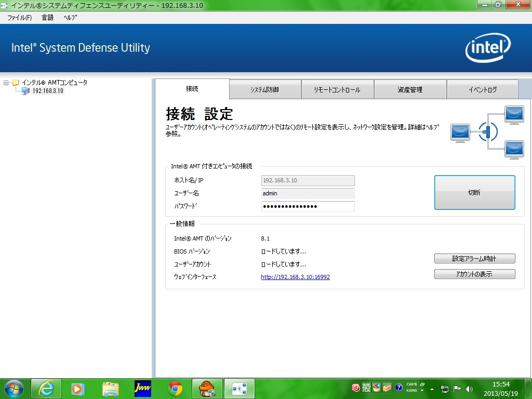
Task: Open the 言語 menu
Action: click(x=47, y=18)
